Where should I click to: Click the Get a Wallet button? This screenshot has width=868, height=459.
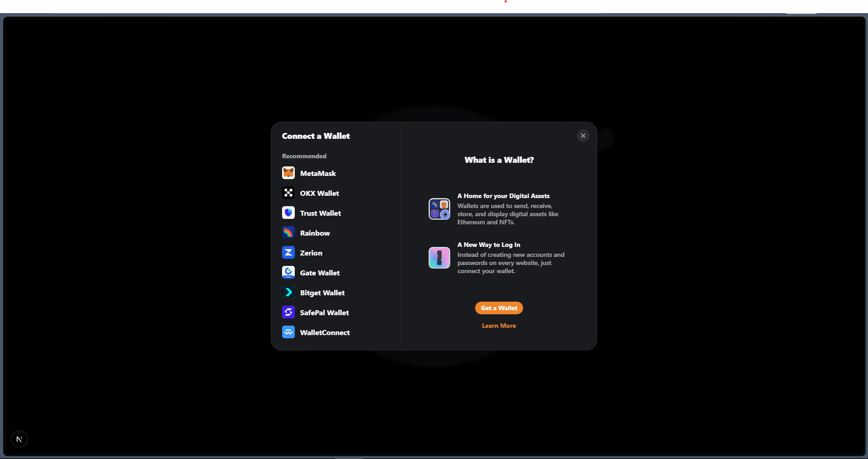coord(499,308)
